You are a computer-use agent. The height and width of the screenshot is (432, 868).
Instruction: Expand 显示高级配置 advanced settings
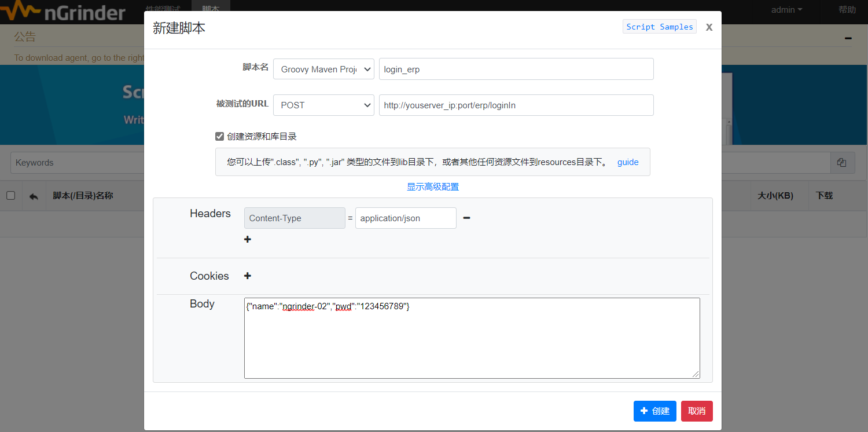[432, 186]
